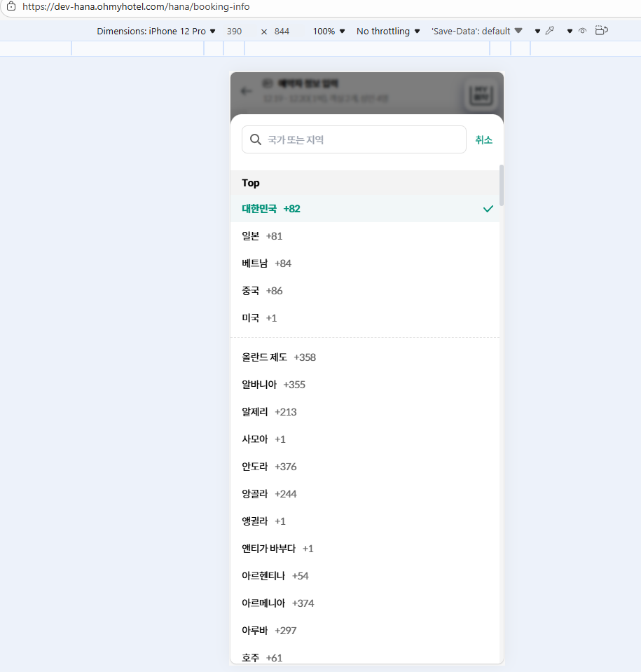Image resolution: width=641 pixels, height=672 pixels.
Task: Open the Dimensions iPhone 12 Pro dropdown
Action: point(156,32)
